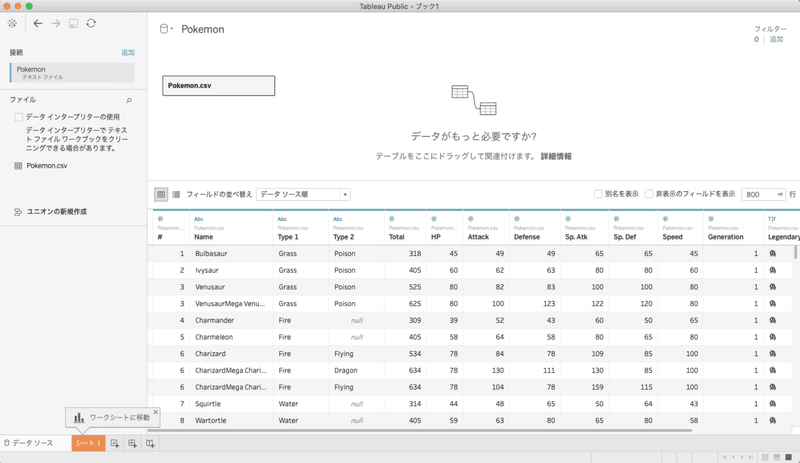This screenshot has height=463, width=800.
Task: Search files with magnifier icon
Action: pos(129,100)
